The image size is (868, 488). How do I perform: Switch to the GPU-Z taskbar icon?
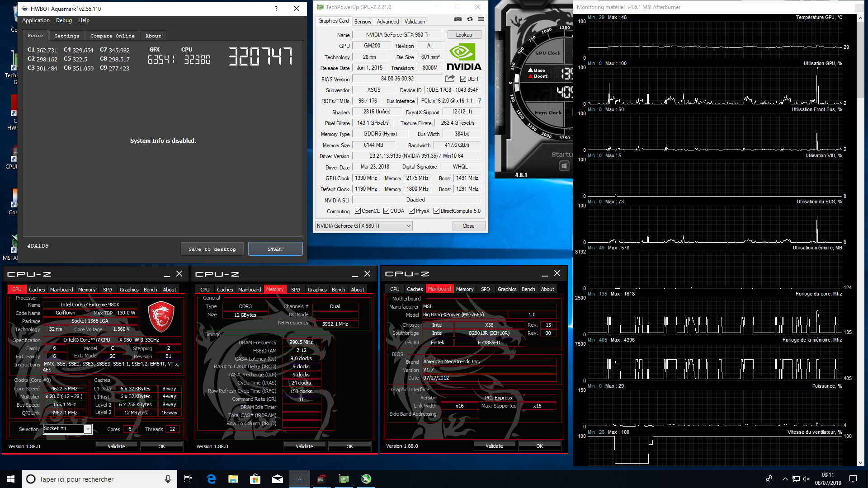click(x=344, y=479)
